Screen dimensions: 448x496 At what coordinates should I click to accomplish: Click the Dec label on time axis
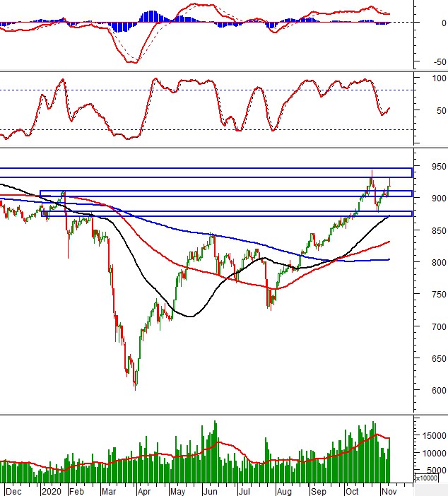(x=13, y=489)
